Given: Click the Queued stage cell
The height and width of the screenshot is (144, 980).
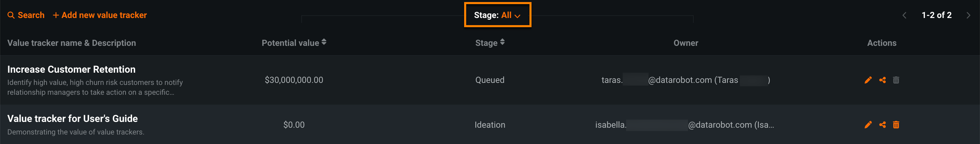Looking at the screenshot, I should pos(490,80).
